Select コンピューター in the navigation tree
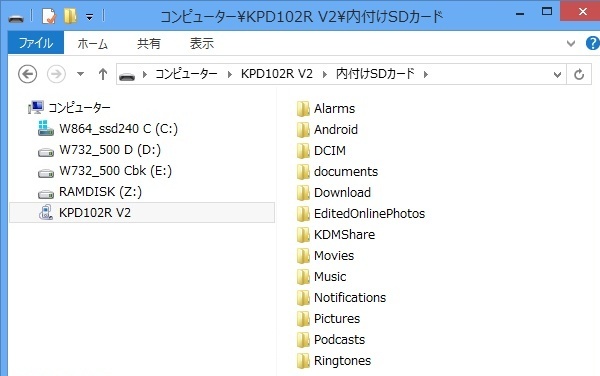Screen dimensions: 600x376 [x=79, y=108]
